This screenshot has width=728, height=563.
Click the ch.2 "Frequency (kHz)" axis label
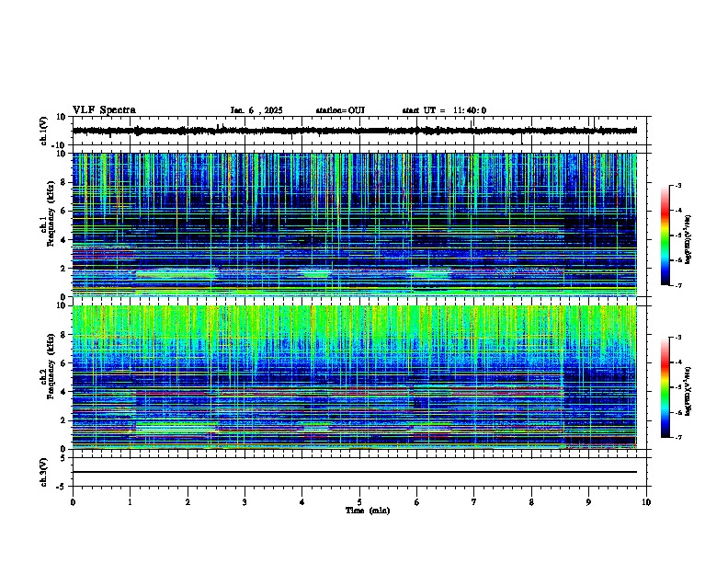point(51,366)
